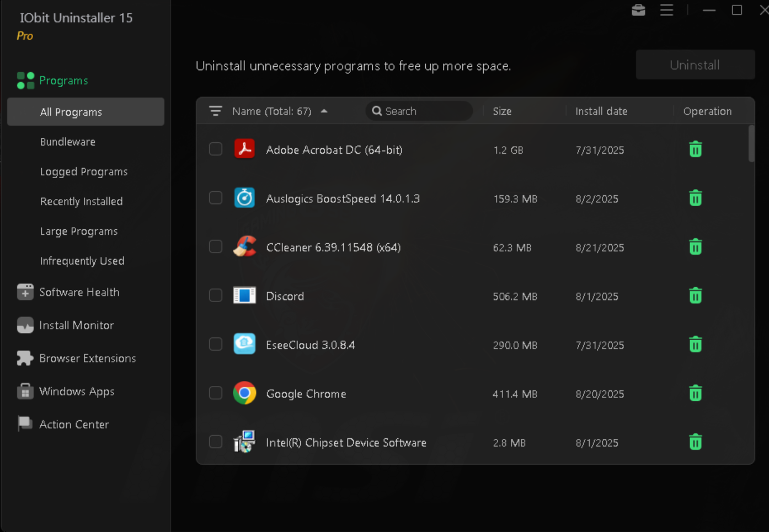
Task: Click the Auslogics BoostSpeed 14.0.1.3 name
Action: point(343,198)
